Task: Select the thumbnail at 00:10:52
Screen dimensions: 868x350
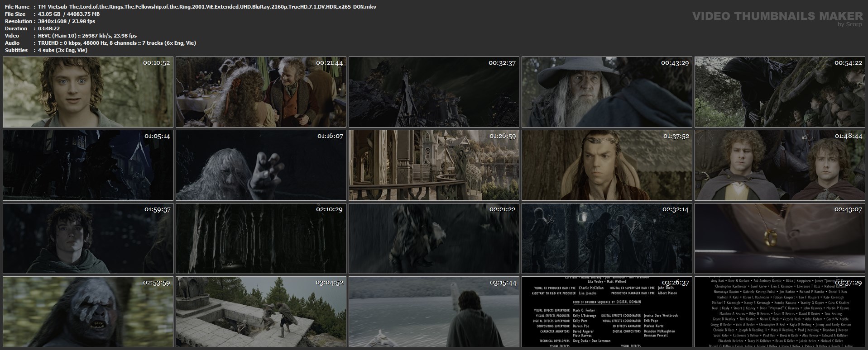Action: [88, 92]
